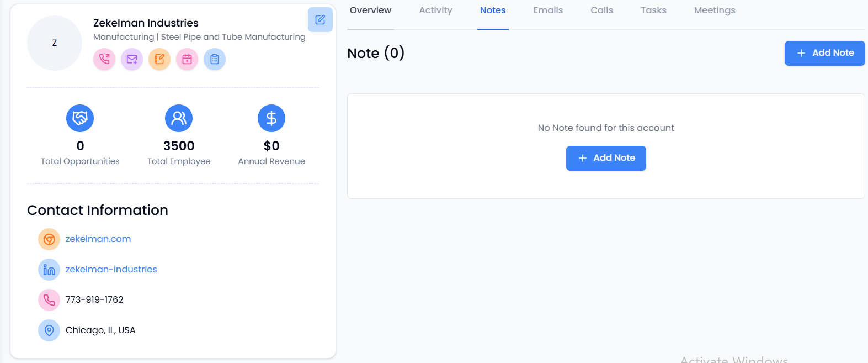Viewport: 868px width, 363px height.
Task: Click Add Note in the empty notes panel
Action: pyautogui.click(x=606, y=158)
